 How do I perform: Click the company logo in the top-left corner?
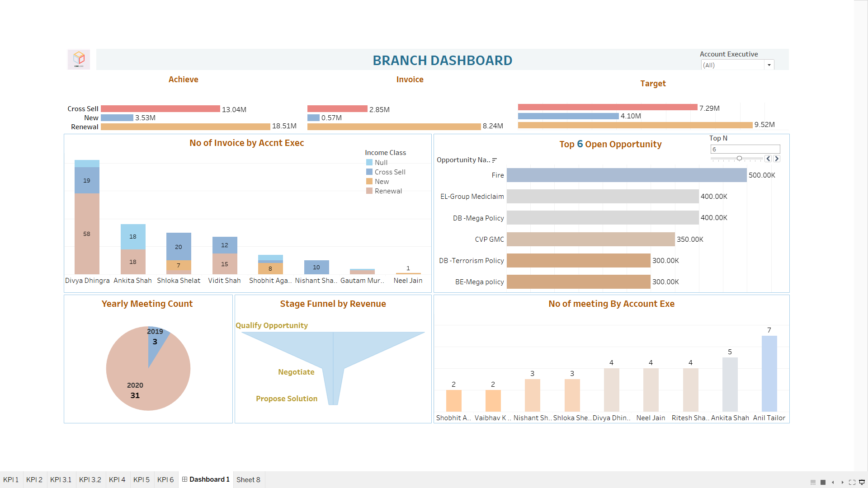[x=78, y=59]
